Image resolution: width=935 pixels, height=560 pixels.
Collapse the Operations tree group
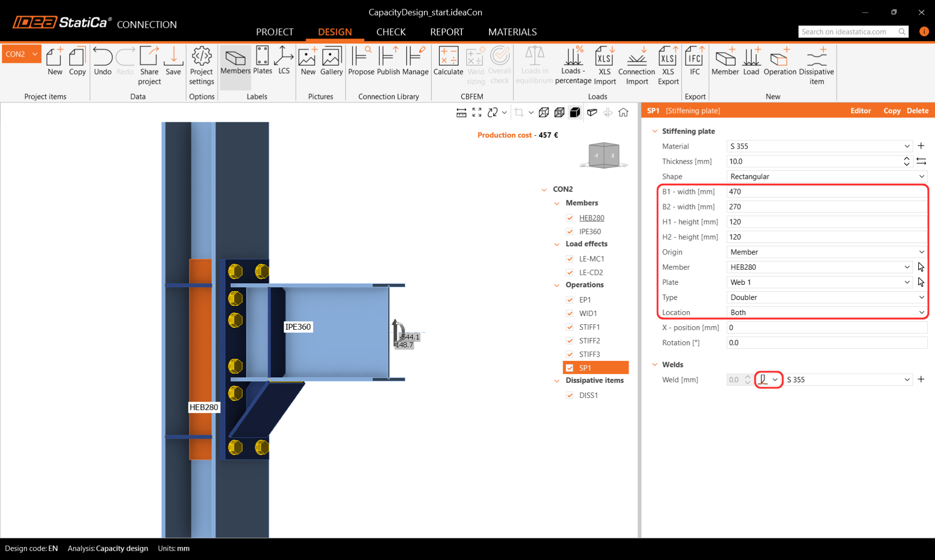tap(557, 285)
